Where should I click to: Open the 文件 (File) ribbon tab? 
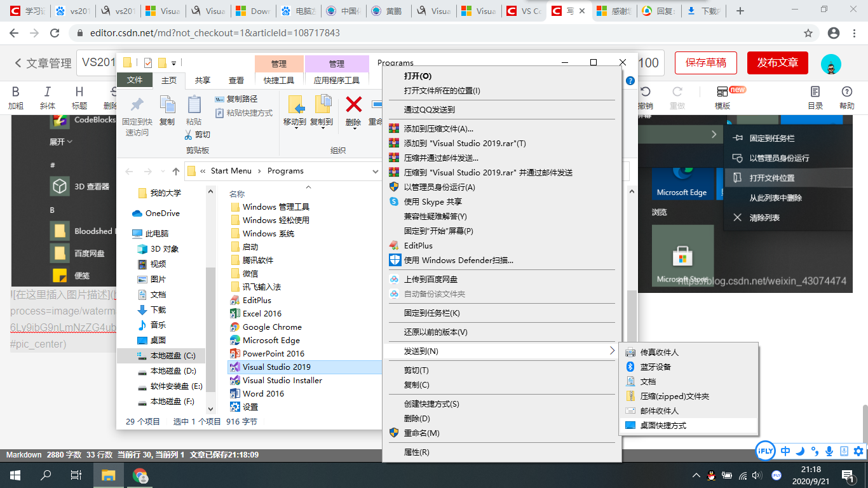135,80
